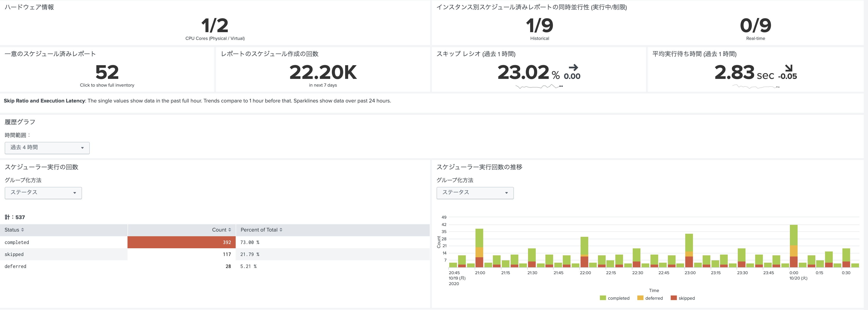Sort table by Status column icon
The width and height of the screenshot is (868, 310).
coord(23,230)
